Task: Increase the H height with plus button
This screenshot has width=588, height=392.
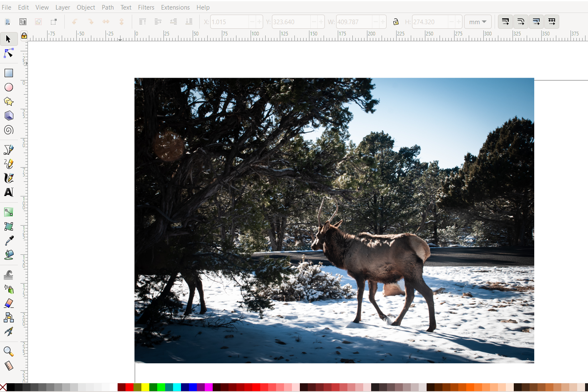Action: pyautogui.click(x=459, y=22)
